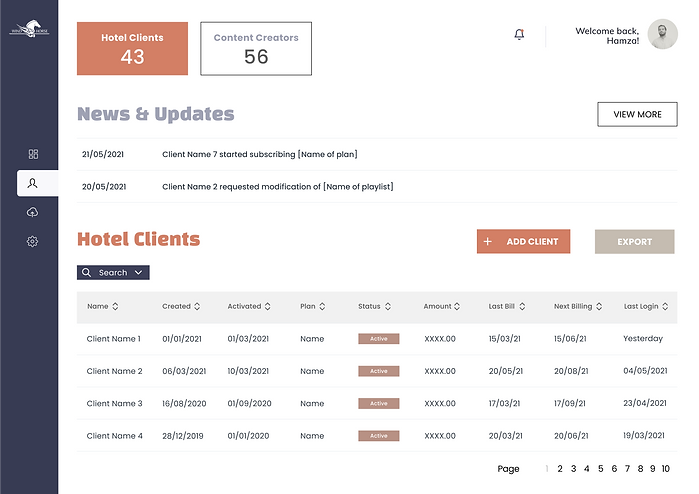Click 'Client Name 7 started subscribing' update
The image size is (699, 494).
(260, 154)
